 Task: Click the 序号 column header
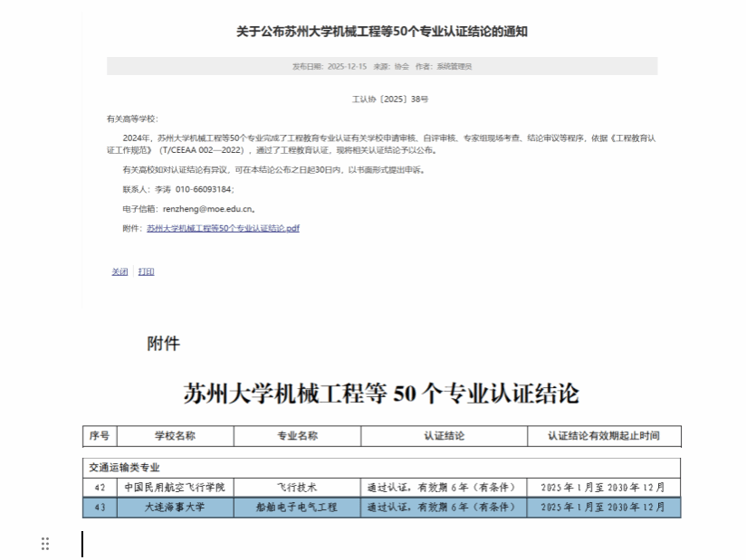[x=100, y=435]
